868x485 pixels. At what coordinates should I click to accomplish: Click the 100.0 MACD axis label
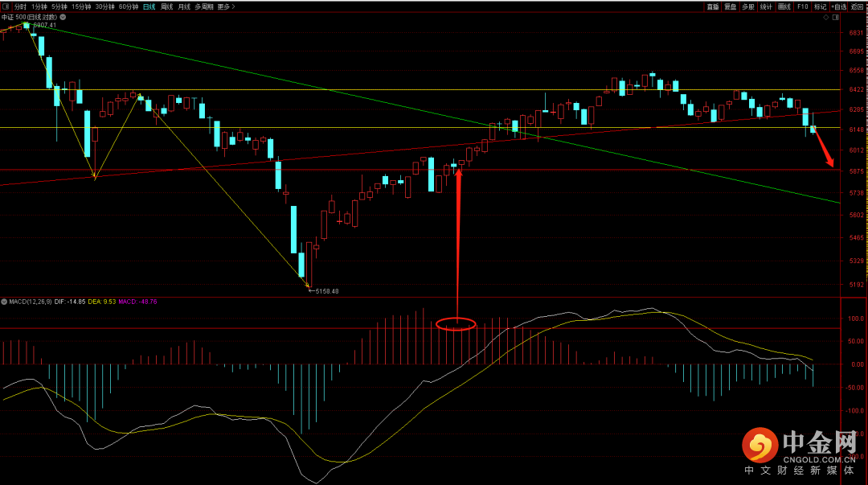[856, 319]
